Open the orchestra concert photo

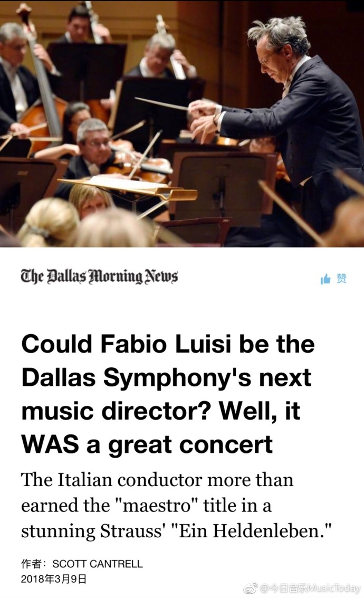182,124
